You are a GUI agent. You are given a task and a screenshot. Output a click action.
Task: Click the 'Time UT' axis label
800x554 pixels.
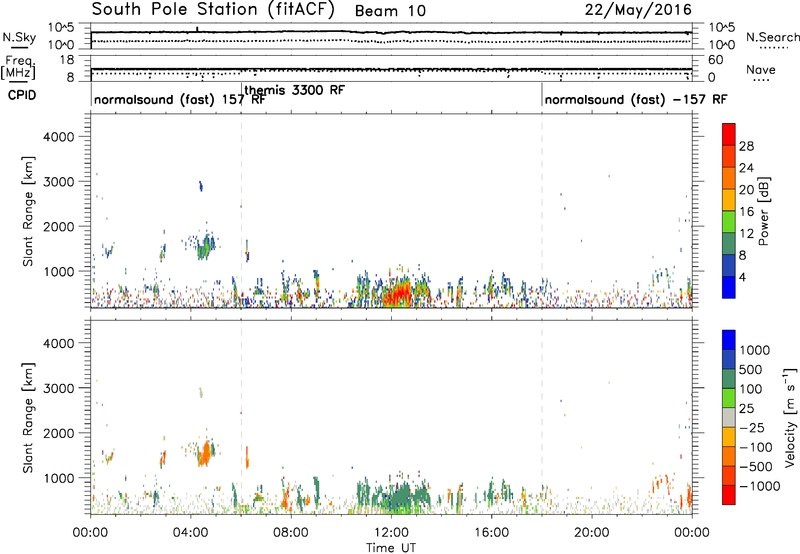(391, 548)
